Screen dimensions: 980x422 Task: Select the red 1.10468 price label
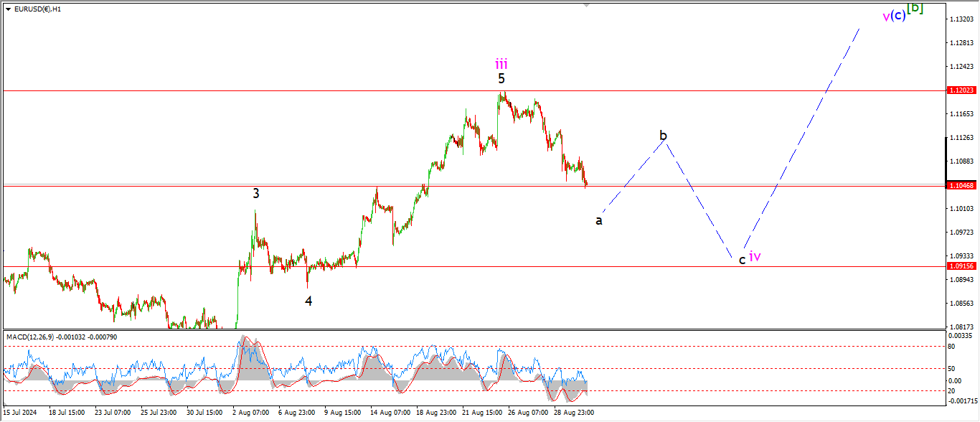[x=961, y=186]
